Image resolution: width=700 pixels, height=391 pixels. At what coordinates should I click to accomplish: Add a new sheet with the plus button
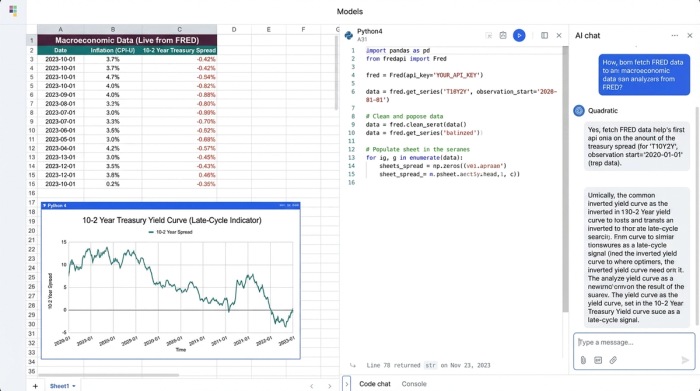point(35,386)
